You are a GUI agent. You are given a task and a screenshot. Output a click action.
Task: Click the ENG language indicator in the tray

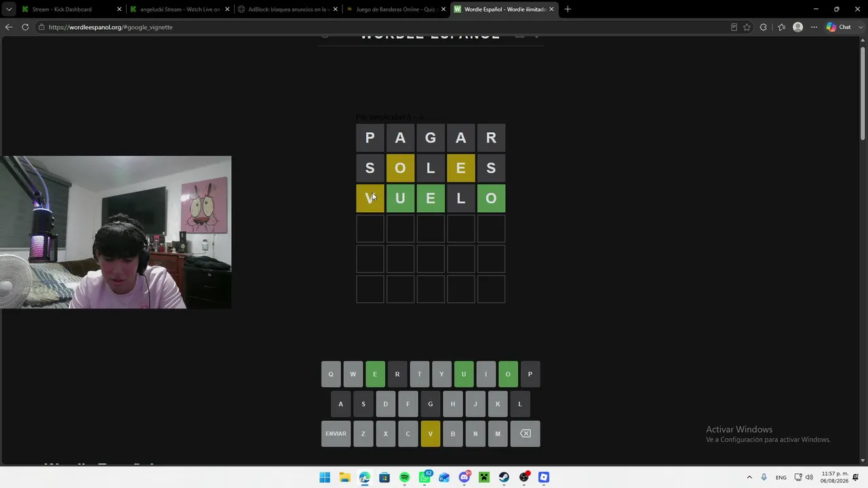pyautogui.click(x=781, y=477)
